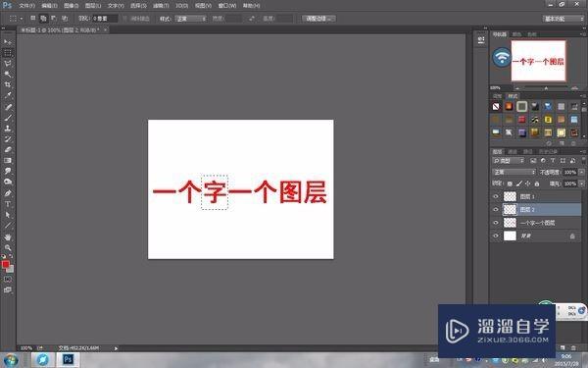Select the Healing Brush tool
588x368 pixels.
(8, 107)
